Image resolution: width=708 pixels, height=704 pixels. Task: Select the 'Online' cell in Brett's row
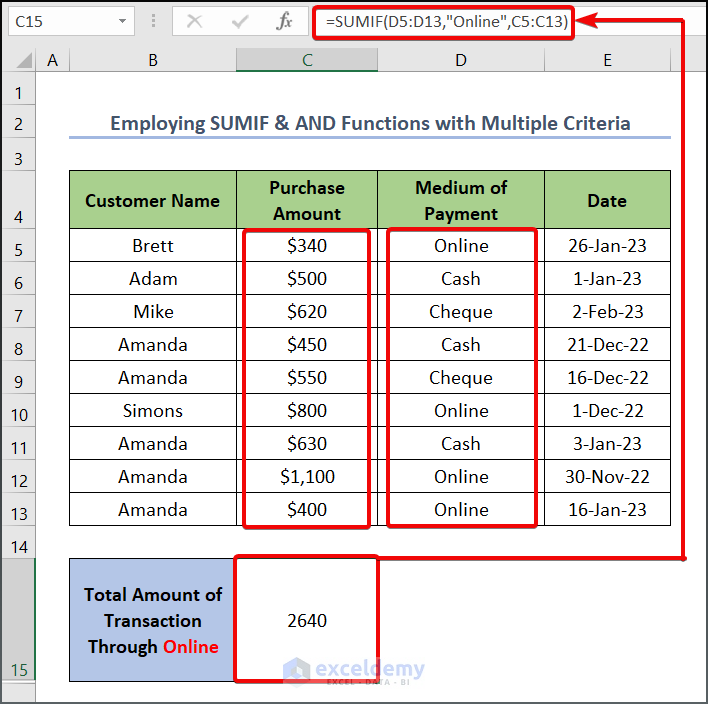tap(461, 245)
